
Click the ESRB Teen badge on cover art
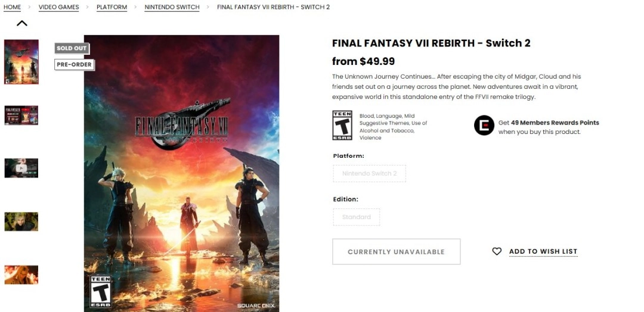point(100,291)
